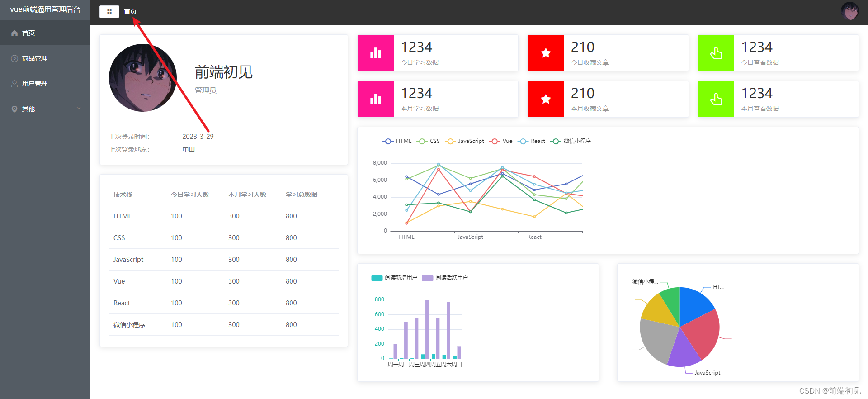This screenshot has width=868, height=399.
Task: Toggle the HTML series in line chart legend
Action: (397, 141)
